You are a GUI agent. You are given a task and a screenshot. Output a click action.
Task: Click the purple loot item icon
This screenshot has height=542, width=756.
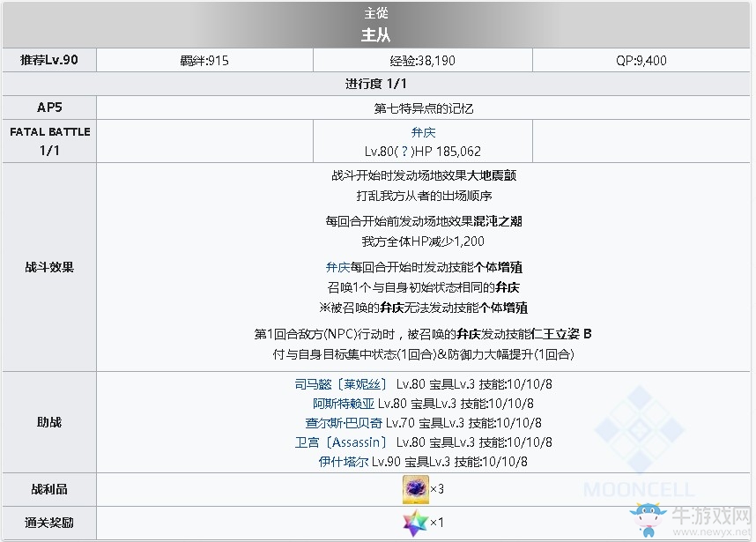point(415,489)
